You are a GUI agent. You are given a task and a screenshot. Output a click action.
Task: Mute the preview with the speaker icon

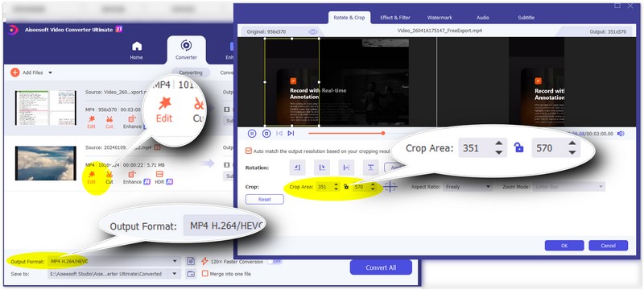tap(621, 134)
